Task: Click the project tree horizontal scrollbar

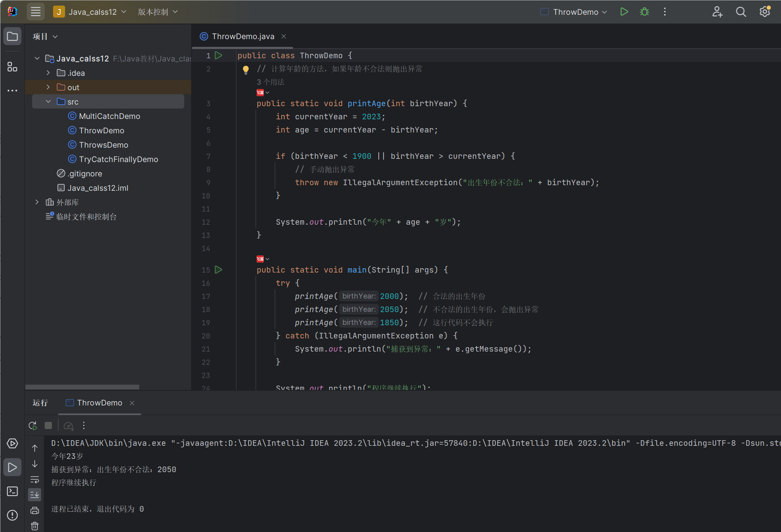Action: click(82, 387)
